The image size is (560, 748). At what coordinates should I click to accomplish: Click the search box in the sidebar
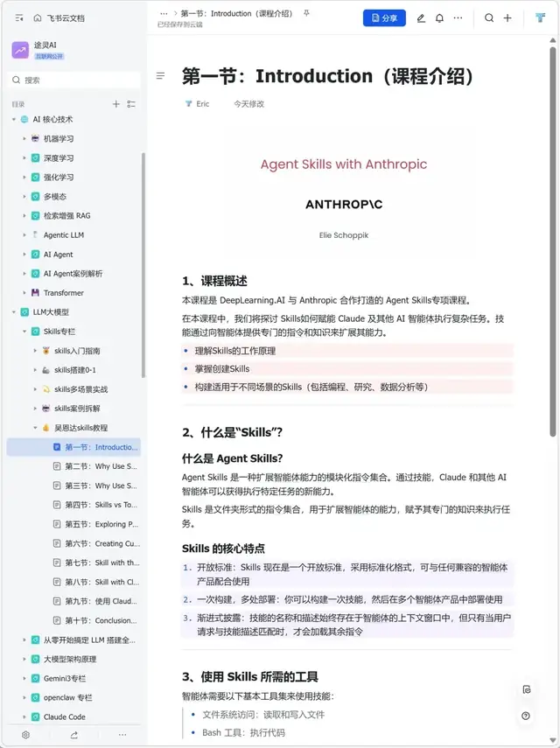point(74,80)
